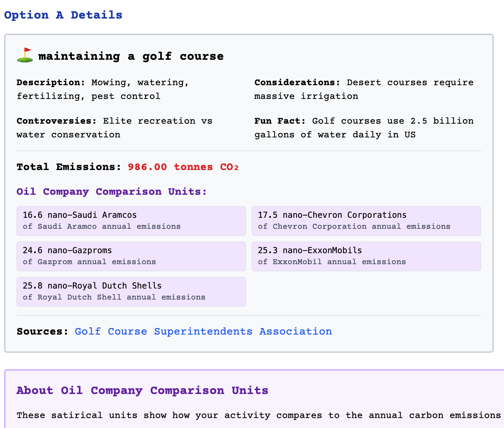Select the 25.8 nano-Royal Dutch Shells card
The height and width of the screenshot is (428, 504).
(131, 292)
